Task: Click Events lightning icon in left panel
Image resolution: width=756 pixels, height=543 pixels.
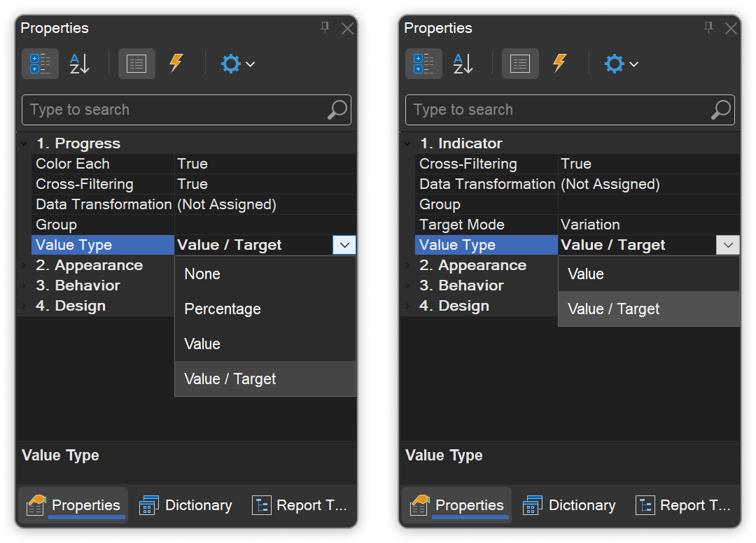Action: (x=176, y=64)
